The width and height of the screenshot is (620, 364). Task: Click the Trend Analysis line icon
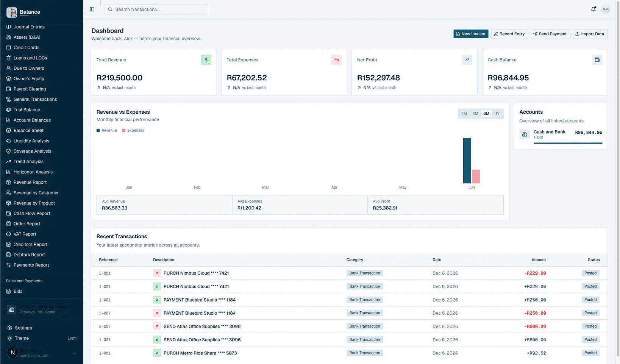coord(8,162)
